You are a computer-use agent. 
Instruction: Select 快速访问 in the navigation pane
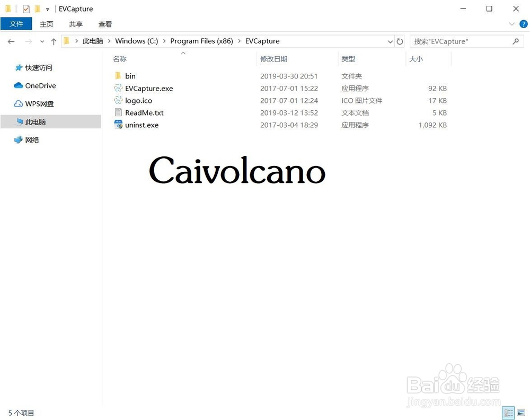tap(39, 68)
